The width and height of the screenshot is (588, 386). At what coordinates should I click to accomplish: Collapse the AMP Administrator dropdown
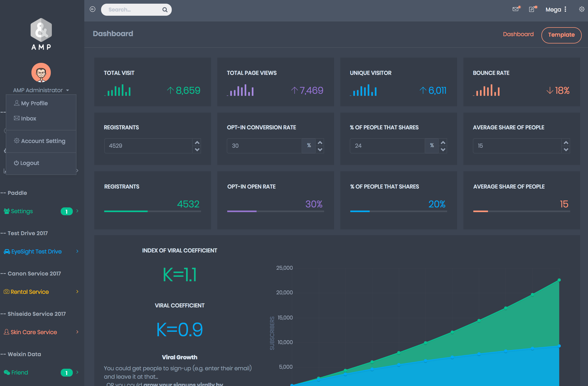coord(41,90)
